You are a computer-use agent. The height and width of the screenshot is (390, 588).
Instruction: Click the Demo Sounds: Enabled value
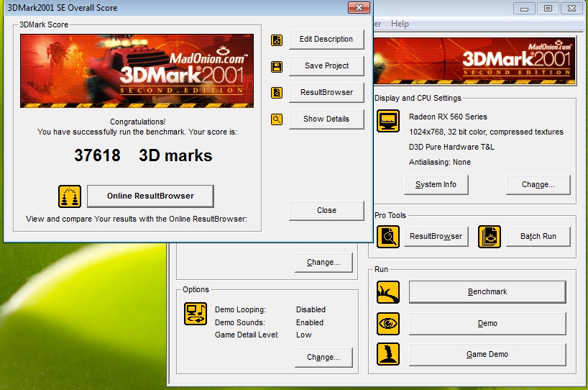tap(310, 322)
